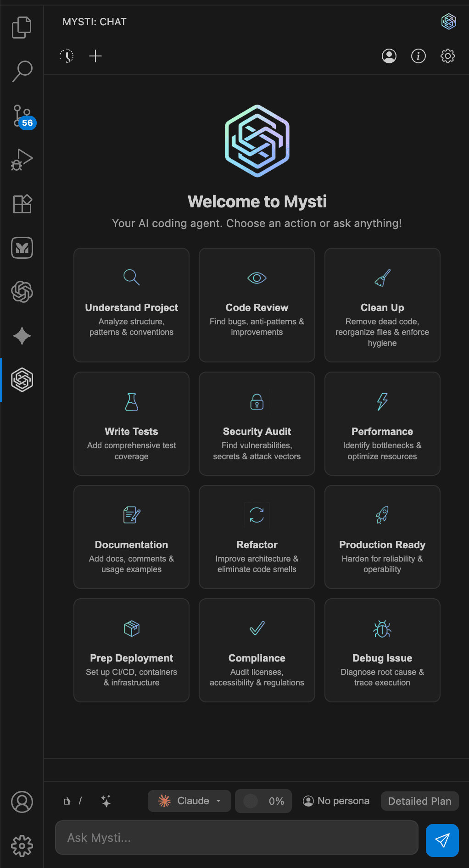Image resolution: width=469 pixels, height=868 pixels.
Task: Open the No persona selector
Action: click(x=336, y=801)
